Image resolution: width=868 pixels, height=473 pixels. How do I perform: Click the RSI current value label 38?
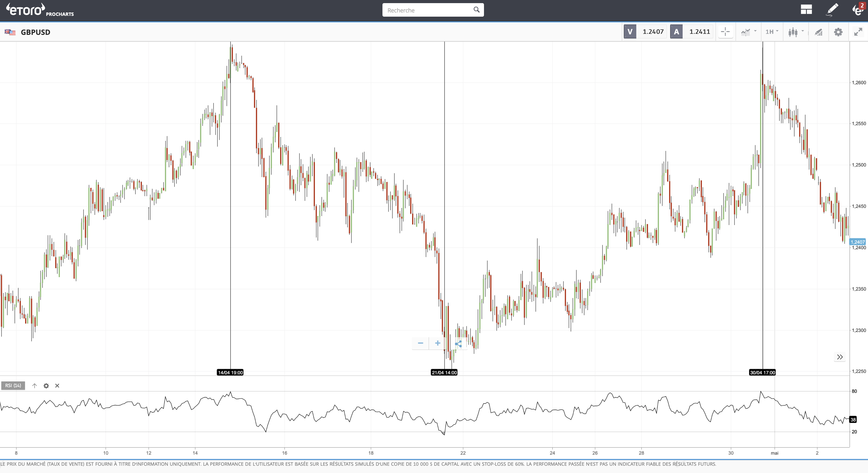click(853, 419)
